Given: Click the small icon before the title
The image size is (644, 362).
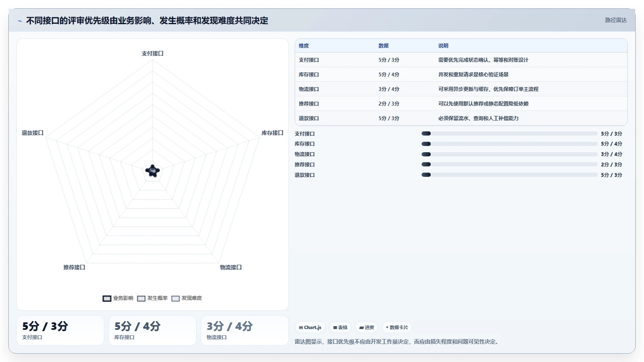Looking at the screenshot, I should click(x=20, y=21).
